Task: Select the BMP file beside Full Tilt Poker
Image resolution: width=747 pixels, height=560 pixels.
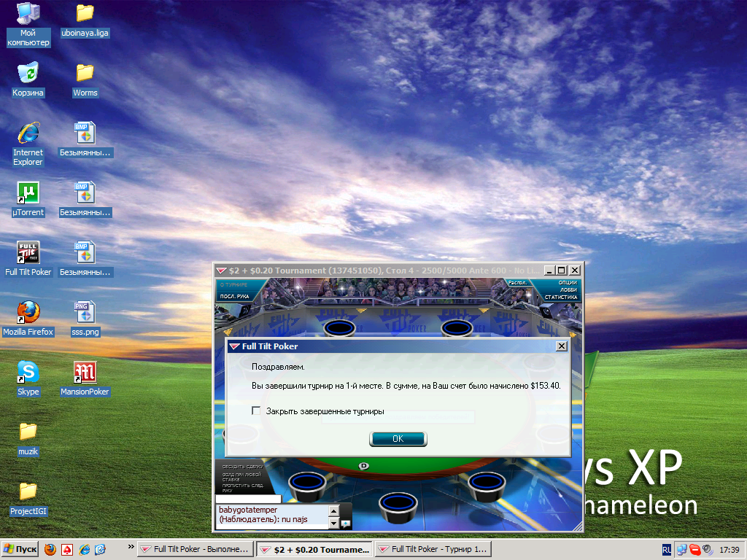Action: [85, 259]
